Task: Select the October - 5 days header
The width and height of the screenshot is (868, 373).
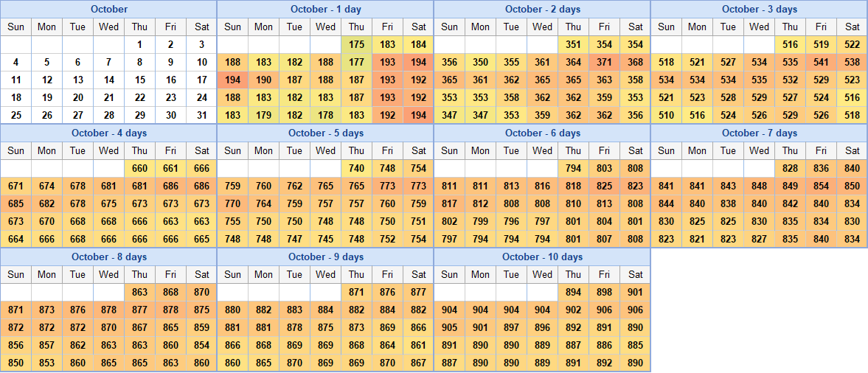Action: pos(325,133)
